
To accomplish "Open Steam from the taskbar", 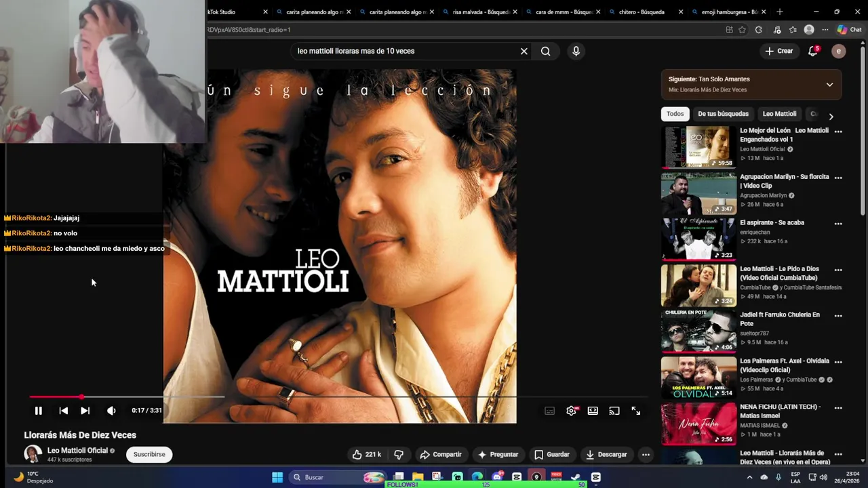I will point(576,477).
